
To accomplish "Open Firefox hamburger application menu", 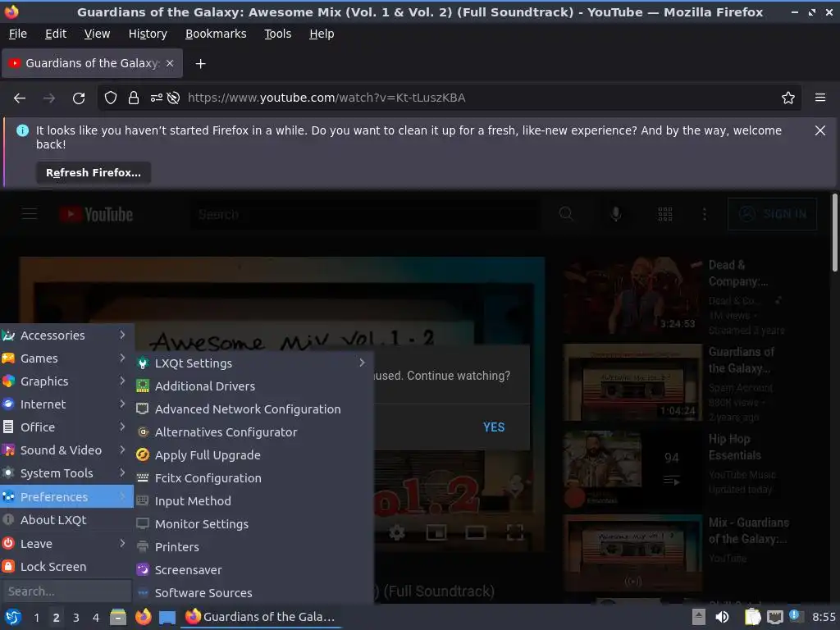I will (820, 98).
